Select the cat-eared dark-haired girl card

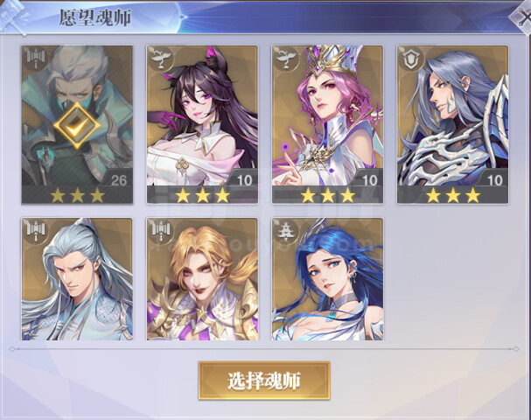click(202, 124)
